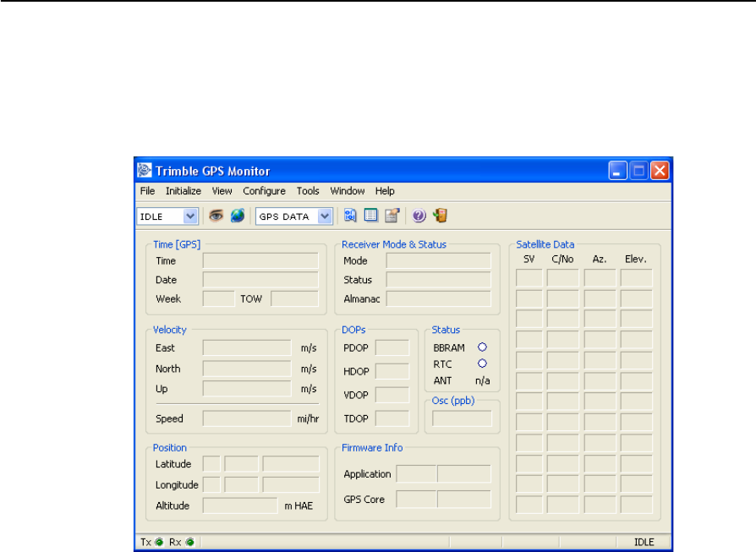The image size is (756, 552).
Task: Click the VDOP field
Action: pyautogui.click(x=392, y=395)
